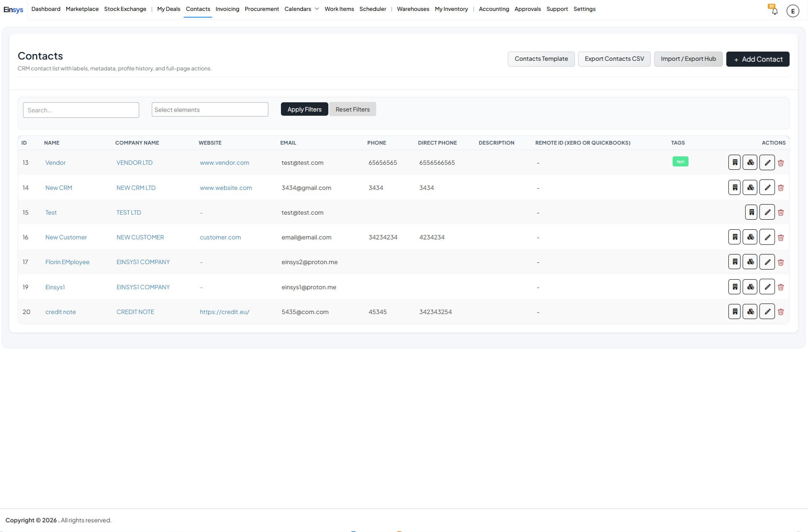Click Export Contacts CSV button
Image resolution: width=808 pixels, height=532 pixels.
coord(614,59)
